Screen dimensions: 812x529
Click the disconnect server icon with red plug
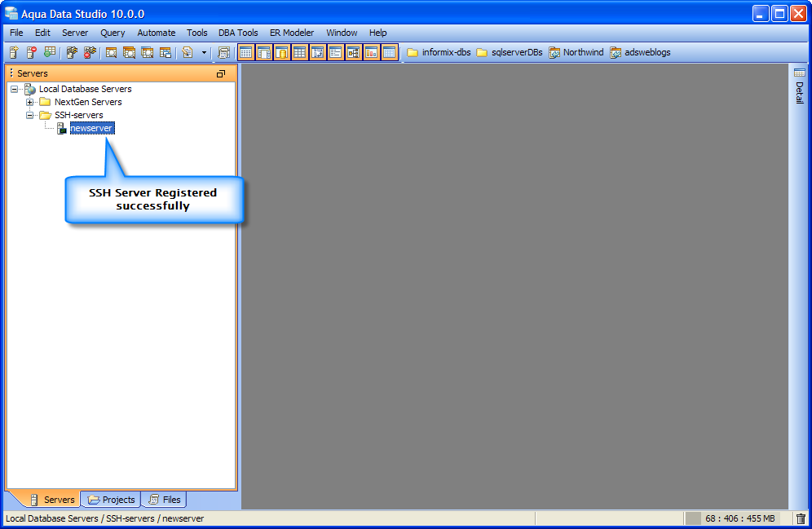coord(90,52)
